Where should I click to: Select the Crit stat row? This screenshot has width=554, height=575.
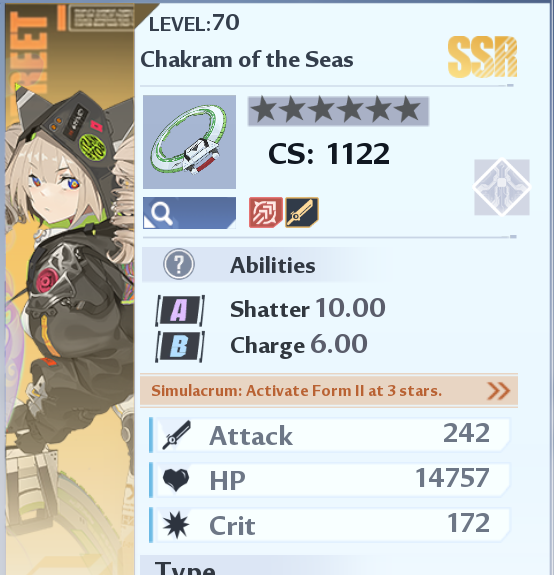pyautogui.click(x=329, y=525)
